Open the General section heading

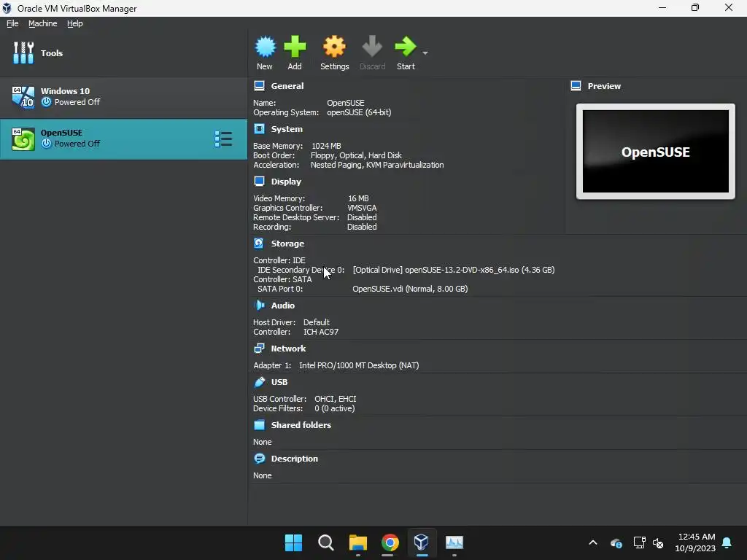[287, 86]
